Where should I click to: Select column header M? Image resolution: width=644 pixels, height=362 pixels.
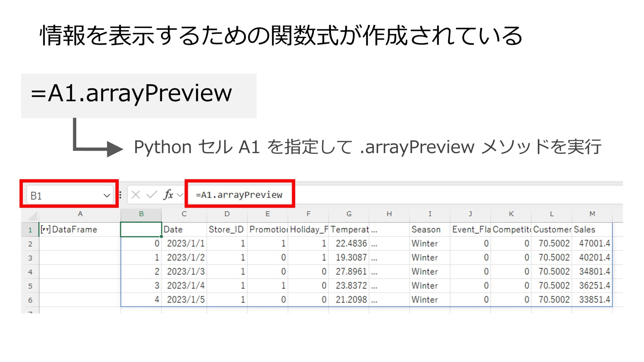click(593, 214)
